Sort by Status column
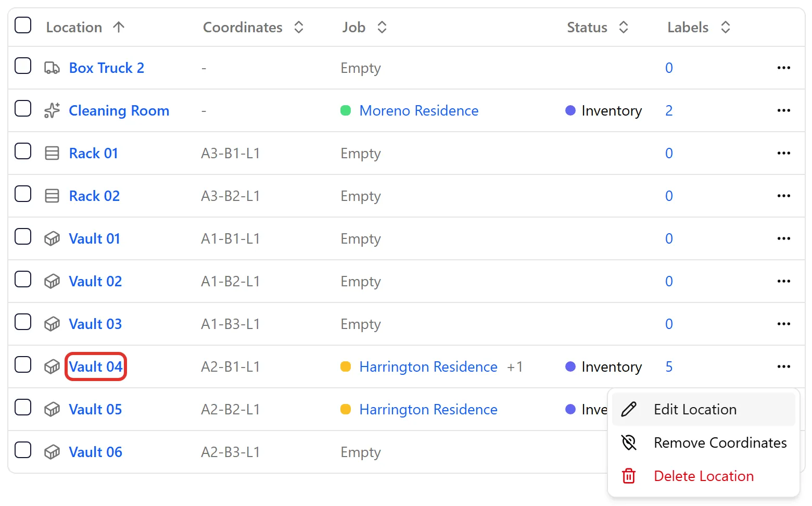This screenshot has height=506, width=812. [598, 27]
